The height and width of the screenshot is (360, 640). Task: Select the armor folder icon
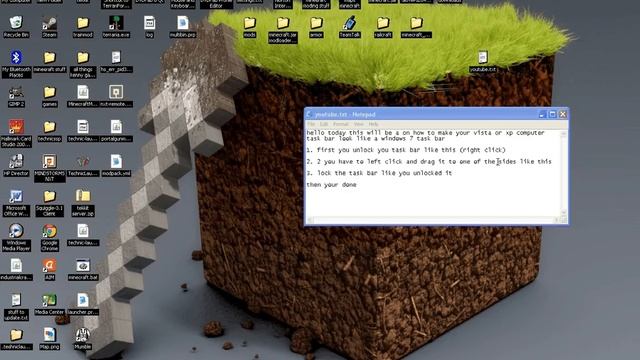coord(316,27)
